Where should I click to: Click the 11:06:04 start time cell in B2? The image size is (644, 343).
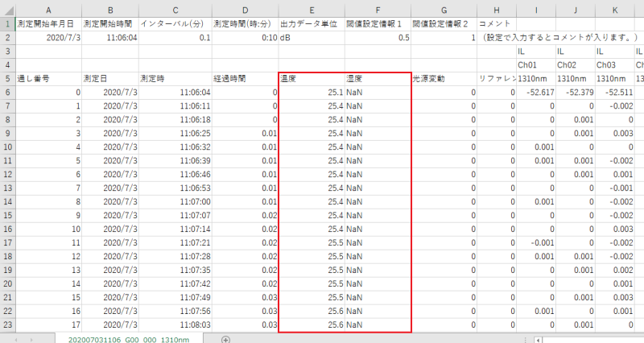click(110, 38)
